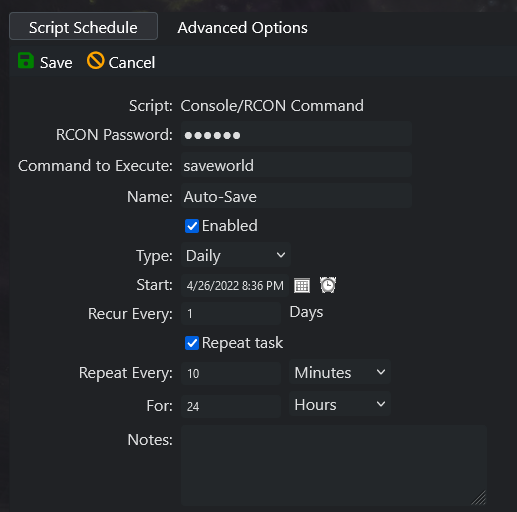Expand the Minutes unit dropdown
This screenshot has height=512, width=517.
click(x=340, y=372)
